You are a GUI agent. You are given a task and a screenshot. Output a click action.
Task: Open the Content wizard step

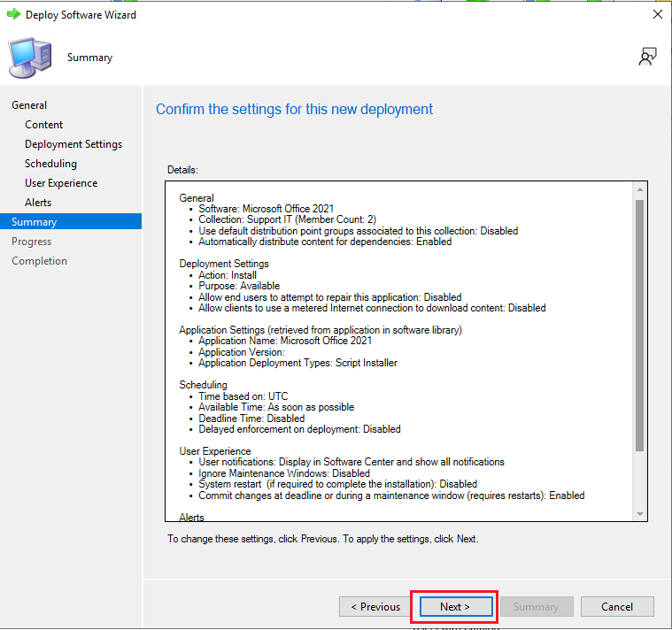point(43,125)
